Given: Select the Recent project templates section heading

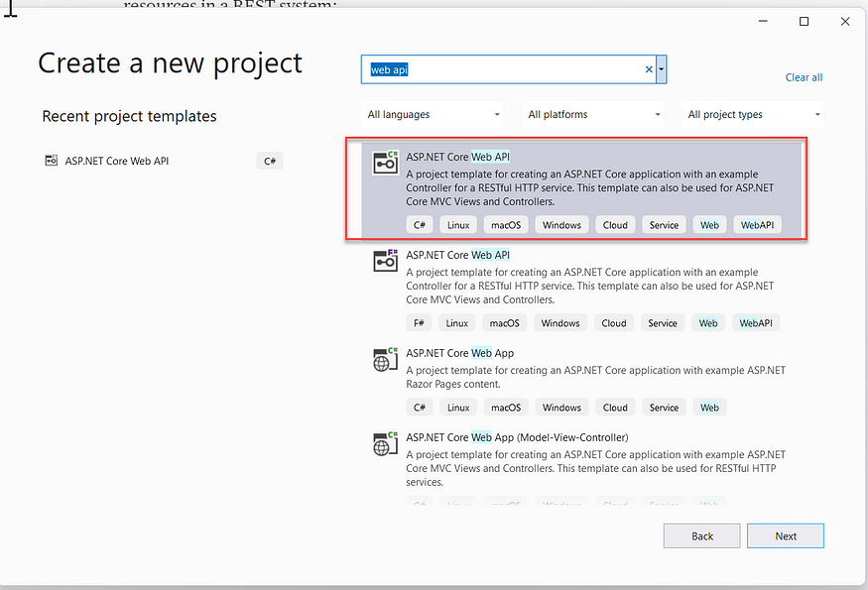Looking at the screenshot, I should click(x=129, y=116).
